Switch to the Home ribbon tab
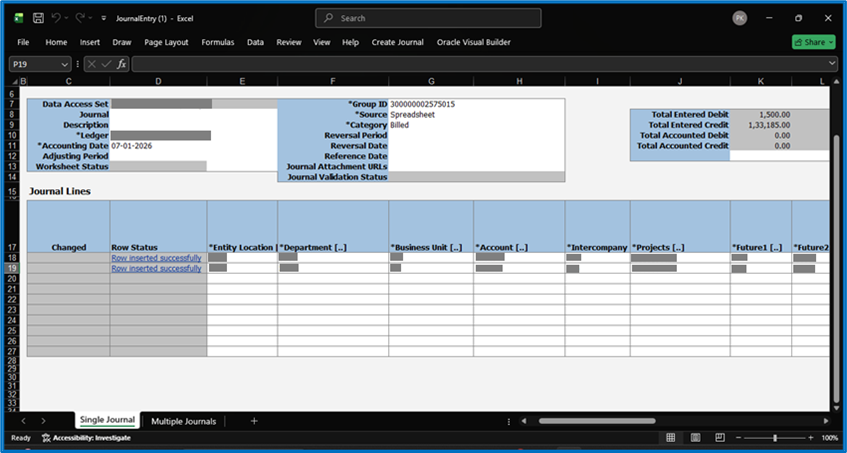 coord(56,42)
